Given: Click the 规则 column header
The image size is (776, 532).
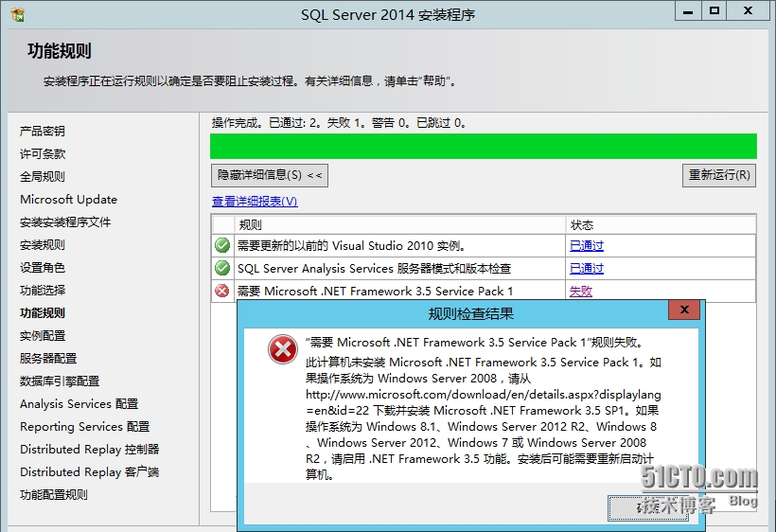Looking at the screenshot, I should click(x=400, y=224).
